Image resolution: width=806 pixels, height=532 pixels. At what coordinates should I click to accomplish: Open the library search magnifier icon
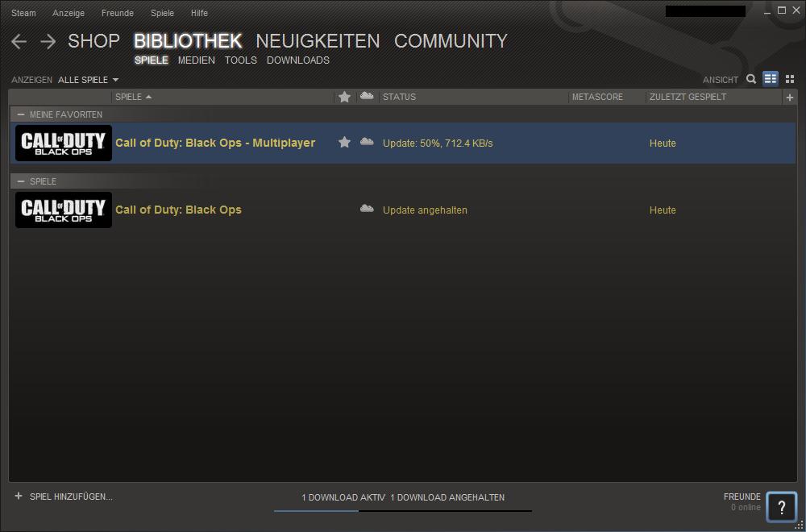(751, 79)
